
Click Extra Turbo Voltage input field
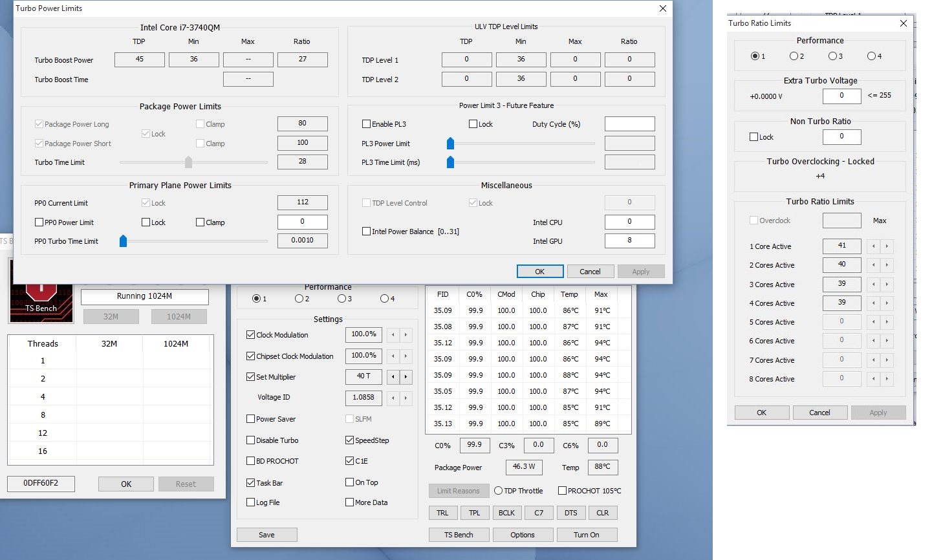click(841, 96)
